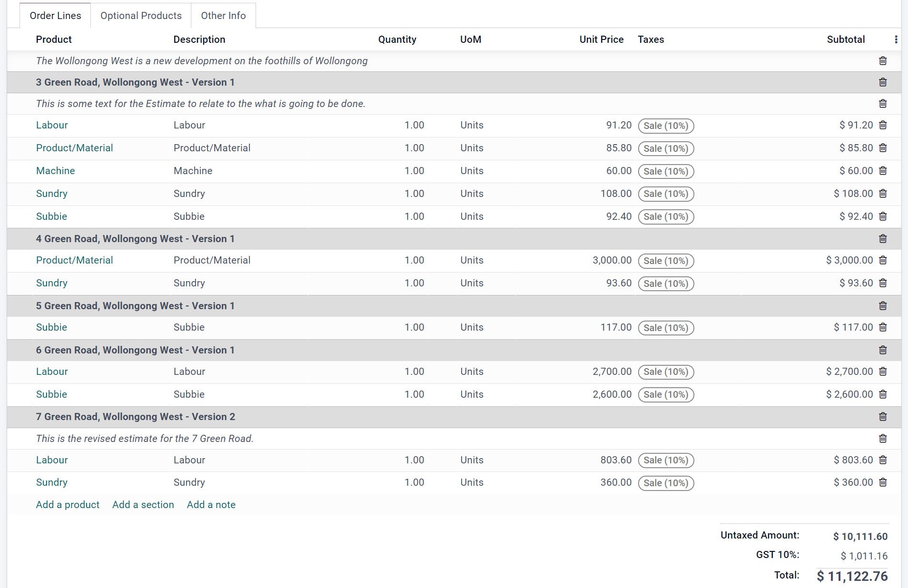Remove the Subbie 117.00 line
The height and width of the screenshot is (588, 908).
pos(883,327)
